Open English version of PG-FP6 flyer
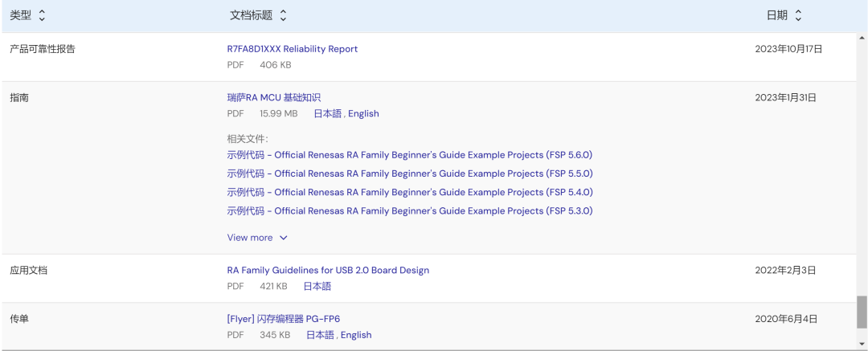Viewport: 868px width, 351px height. click(356, 335)
